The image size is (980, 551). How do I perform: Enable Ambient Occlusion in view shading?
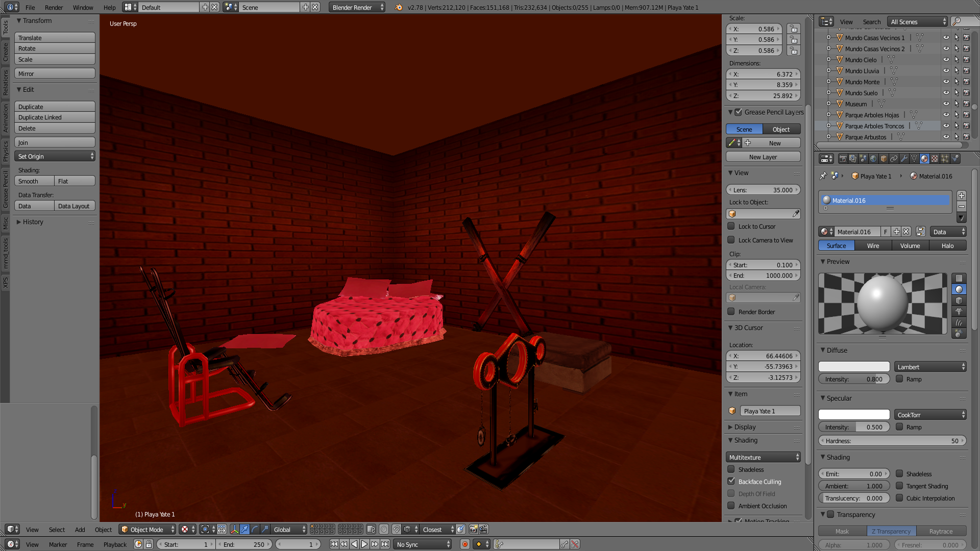tap(731, 506)
